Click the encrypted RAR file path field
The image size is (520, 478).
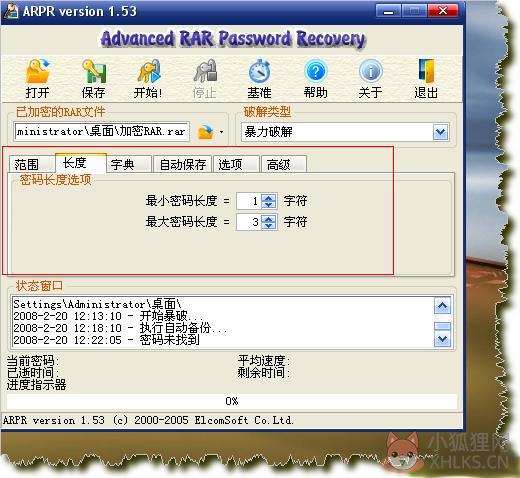point(102,132)
